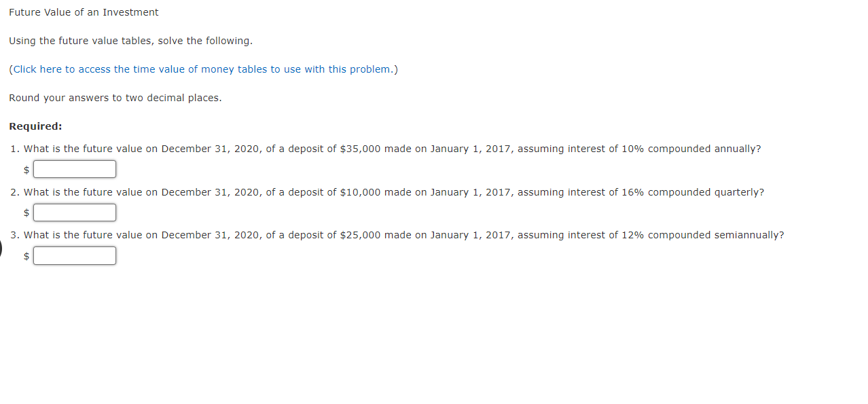Click the number "1." beginning the first question
The image size is (868, 404).
(15, 149)
